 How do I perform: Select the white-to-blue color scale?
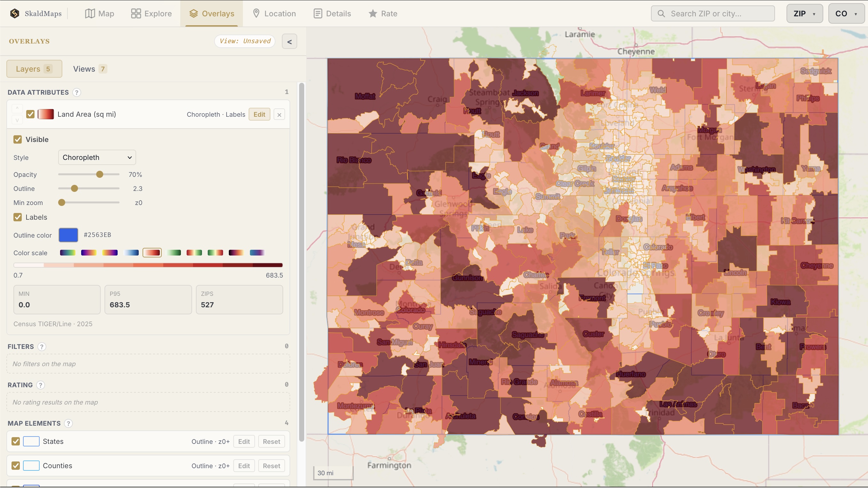point(131,253)
